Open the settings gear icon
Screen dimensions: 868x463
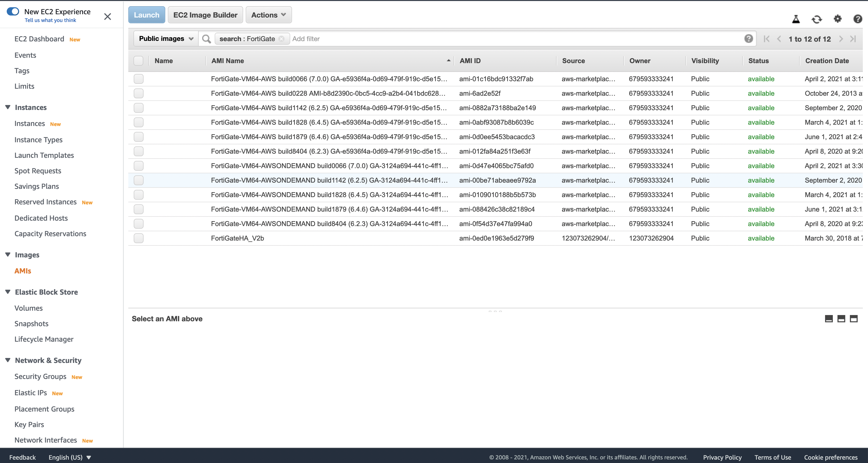tap(838, 19)
